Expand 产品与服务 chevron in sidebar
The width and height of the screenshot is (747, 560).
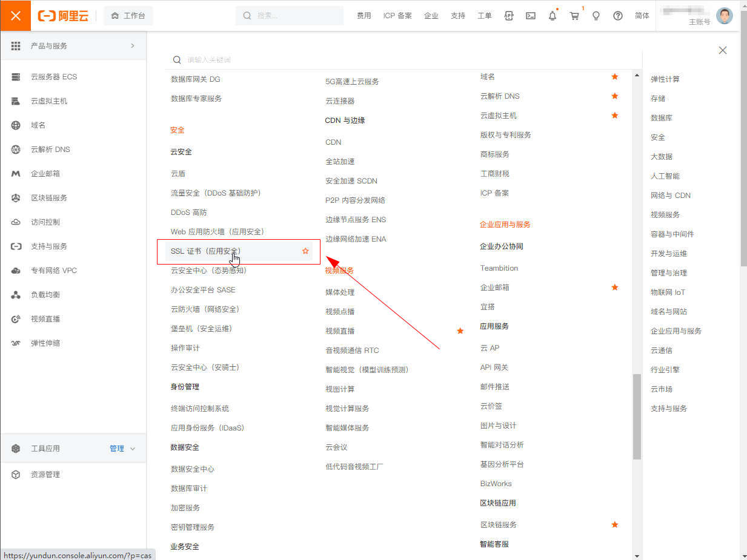click(133, 45)
